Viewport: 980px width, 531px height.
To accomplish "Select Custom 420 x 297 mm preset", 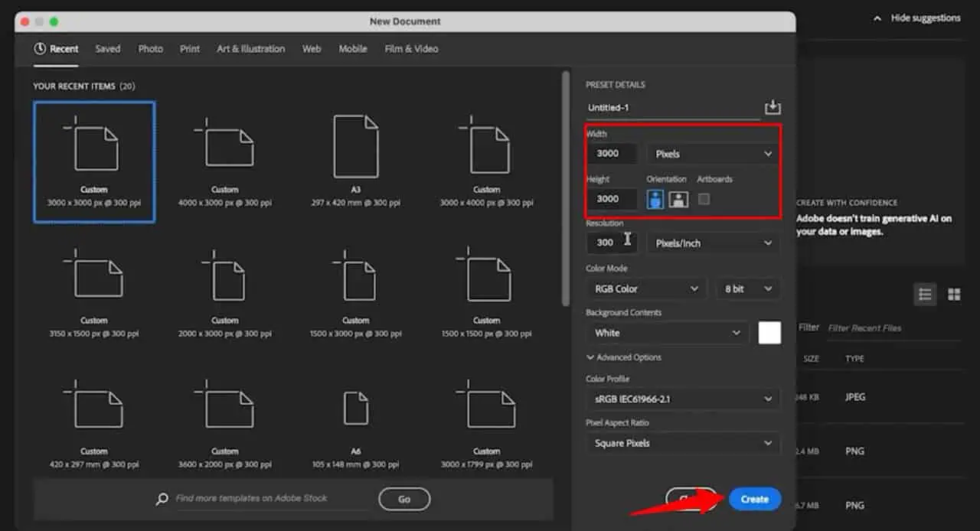I will pos(94,423).
